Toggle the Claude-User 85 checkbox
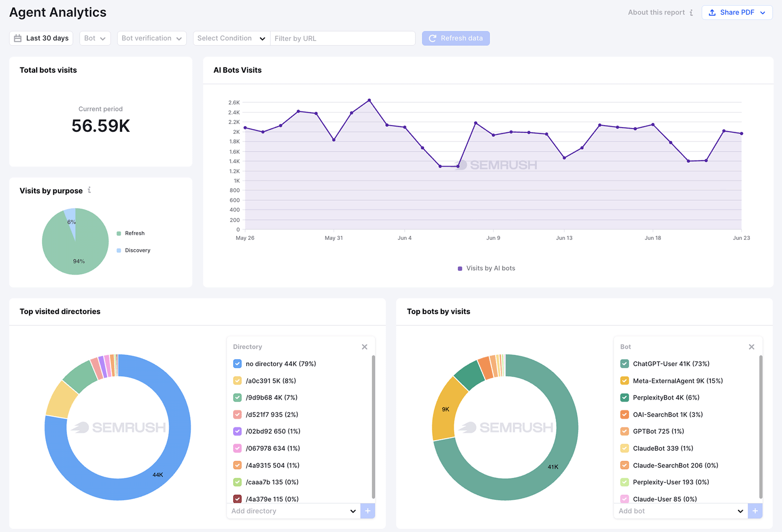Screen dimensions: 782x532 pos(625,499)
